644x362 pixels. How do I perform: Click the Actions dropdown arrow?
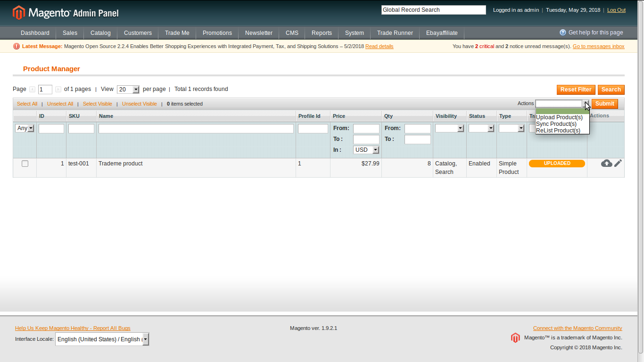(x=586, y=104)
